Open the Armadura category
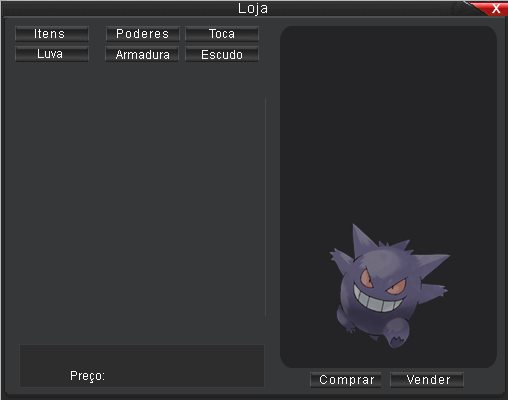This screenshot has height=400, width=508. click(x=142, y=54)
